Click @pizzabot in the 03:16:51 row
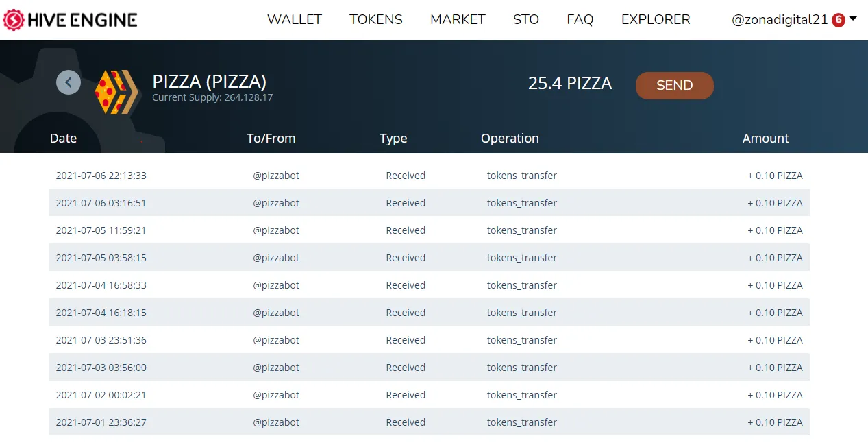The image size is (868, 445). (276, 203)
